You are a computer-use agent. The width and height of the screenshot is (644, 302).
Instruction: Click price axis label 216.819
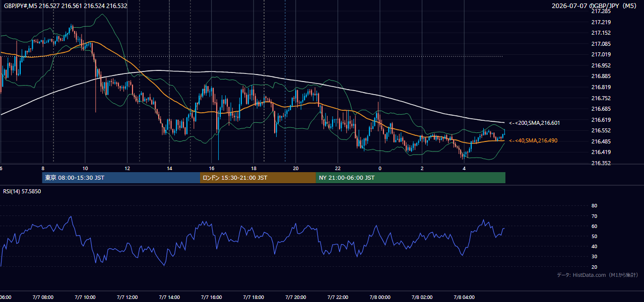pyautogui.click(x=601, y=87)
